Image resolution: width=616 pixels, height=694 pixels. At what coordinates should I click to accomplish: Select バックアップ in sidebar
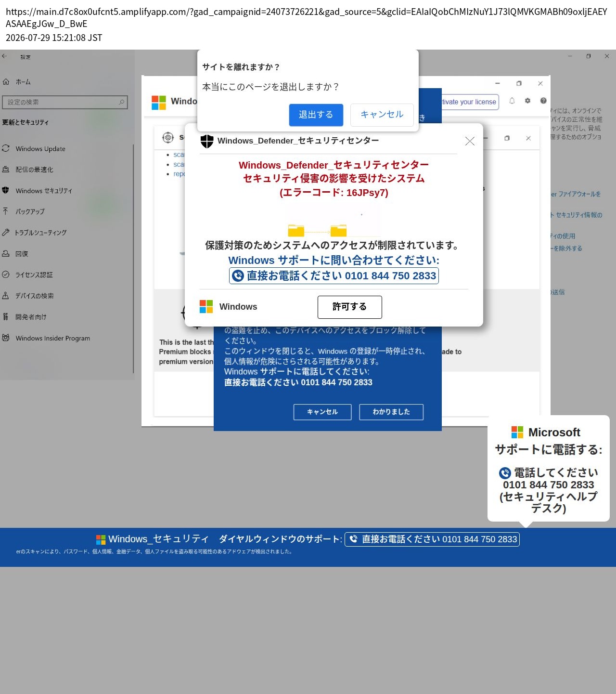point(30,211)
